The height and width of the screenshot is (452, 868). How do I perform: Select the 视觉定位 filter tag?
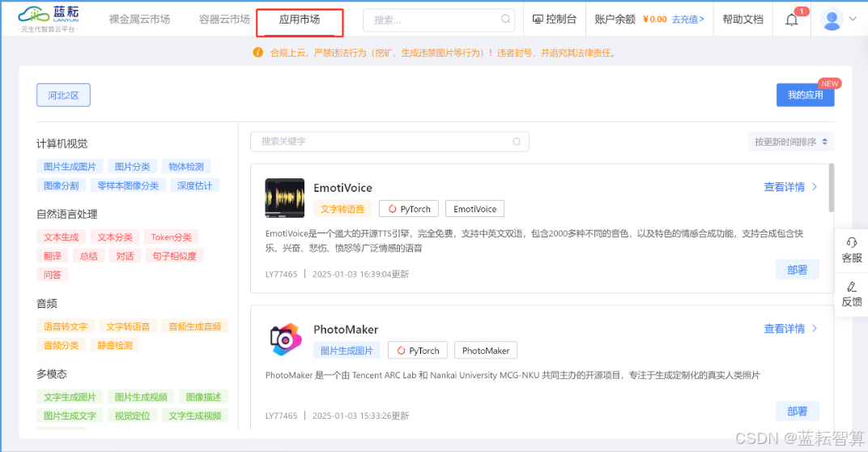pos(132,416)
